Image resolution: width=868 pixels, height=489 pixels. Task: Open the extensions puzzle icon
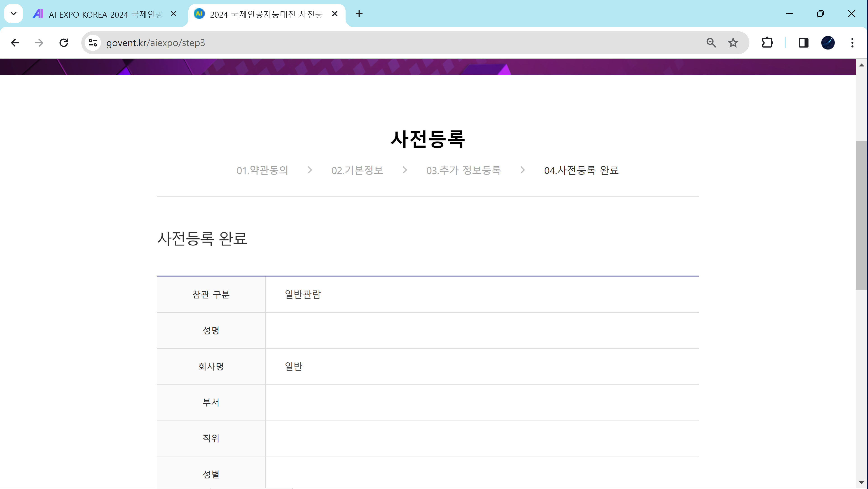767,43
